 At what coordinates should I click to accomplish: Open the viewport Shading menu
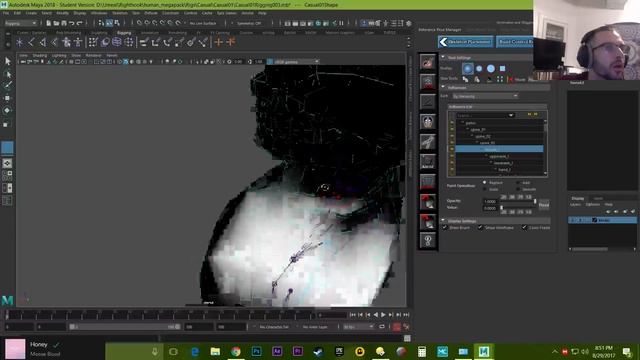40,55
